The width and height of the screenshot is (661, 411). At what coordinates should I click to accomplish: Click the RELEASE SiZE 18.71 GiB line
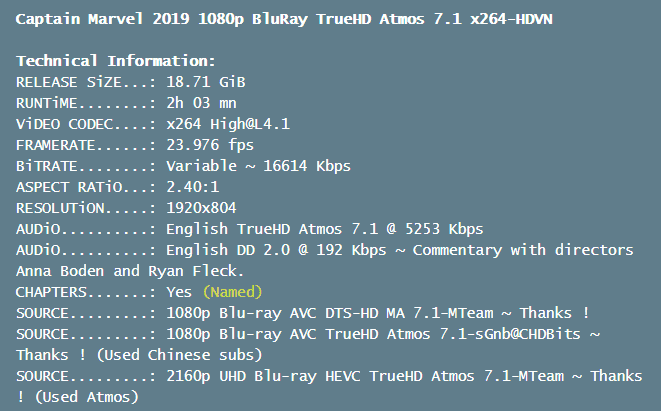click(131, 82)
